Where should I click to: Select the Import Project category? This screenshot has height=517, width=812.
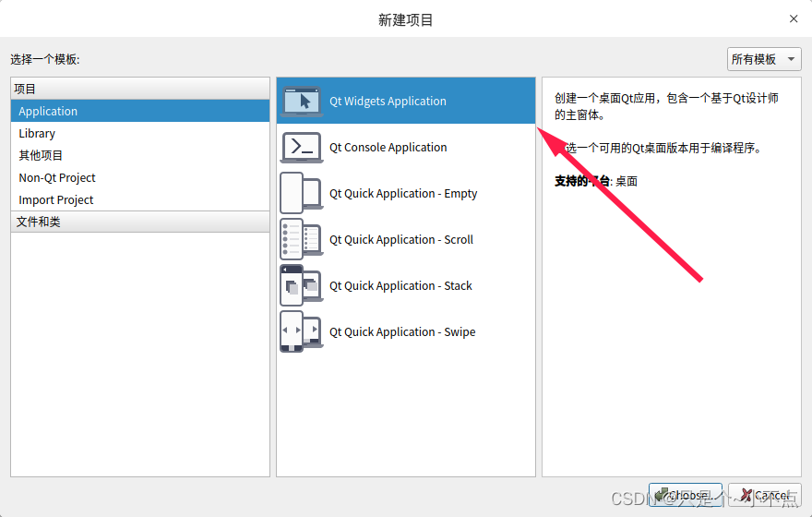pos(140,199)
